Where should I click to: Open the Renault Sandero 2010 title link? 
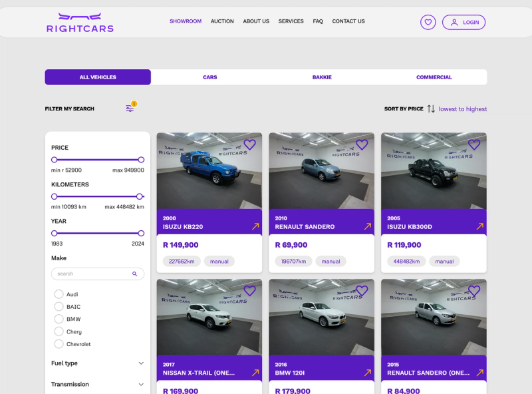coord(305,226)
